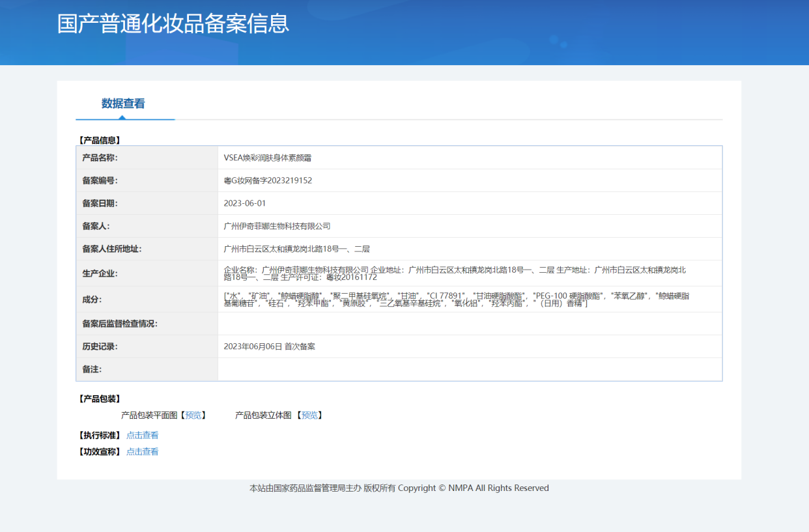Click the 【产品信息】 section heading
809x532 pixels.
pos(100,140)
